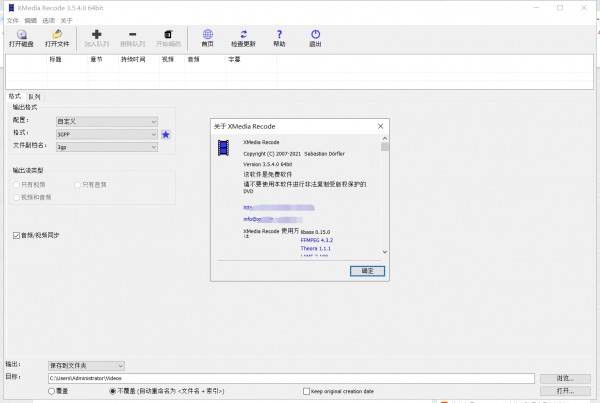Open the 帮助 help question icon
This screenshot has width=600, height=403.
coord(279,34)
